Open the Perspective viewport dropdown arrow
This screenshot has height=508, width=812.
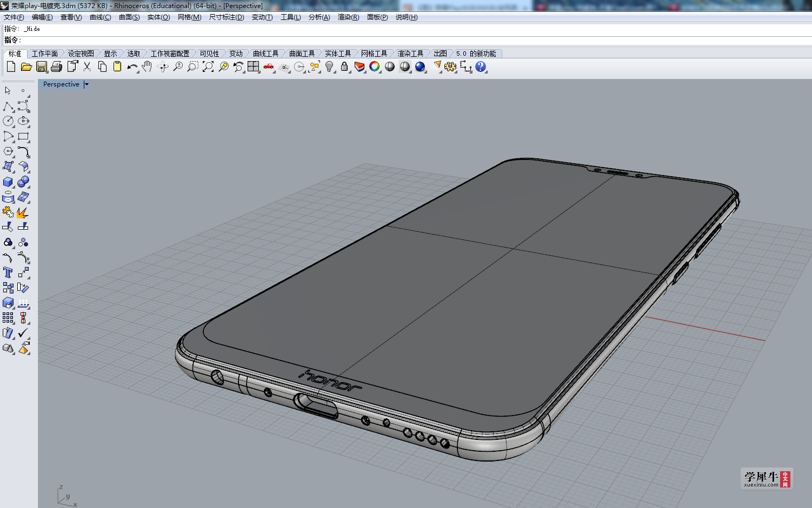pyautogui.click(x=86, y=84)
